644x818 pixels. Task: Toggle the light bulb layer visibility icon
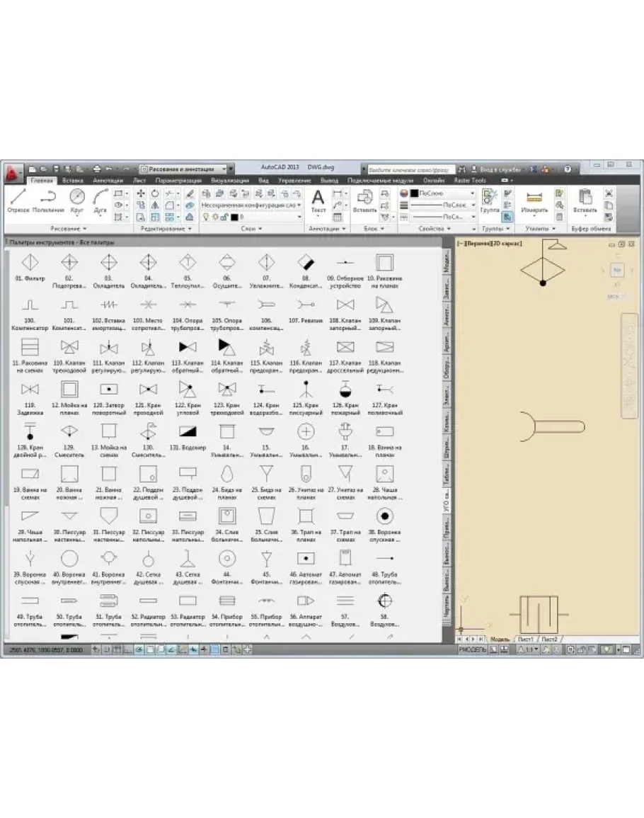tap(207, 217)
